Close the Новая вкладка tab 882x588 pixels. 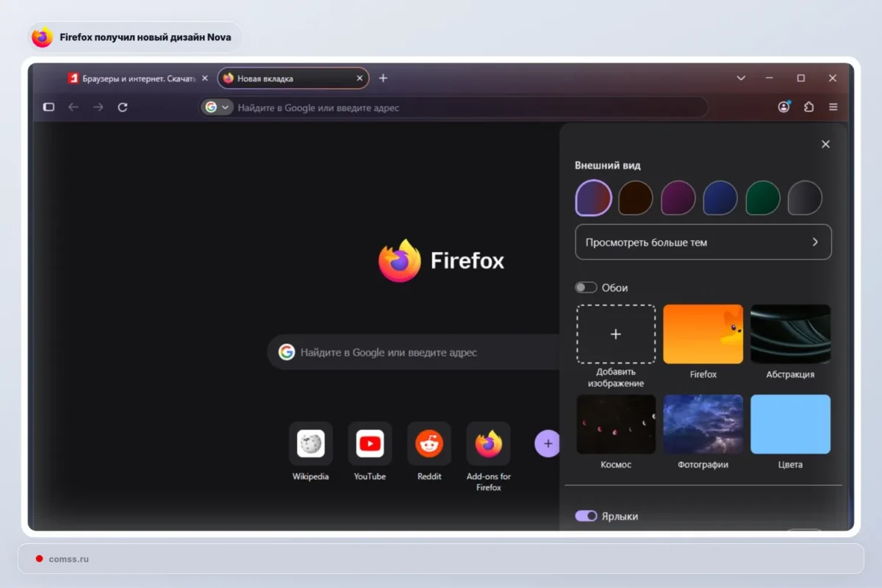click(359, 78)
